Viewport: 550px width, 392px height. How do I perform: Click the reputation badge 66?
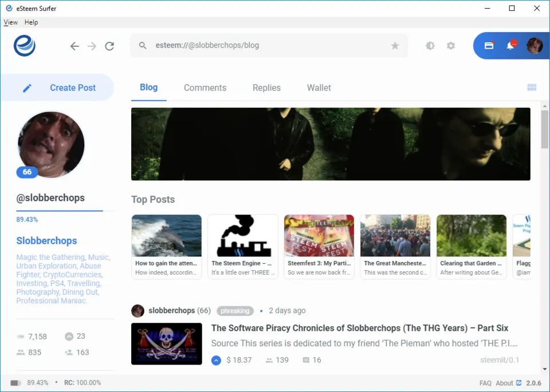[27, 172]
